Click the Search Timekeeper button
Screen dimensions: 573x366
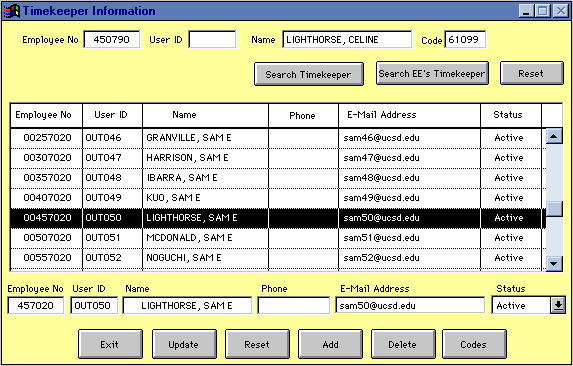tap(308, 74)
